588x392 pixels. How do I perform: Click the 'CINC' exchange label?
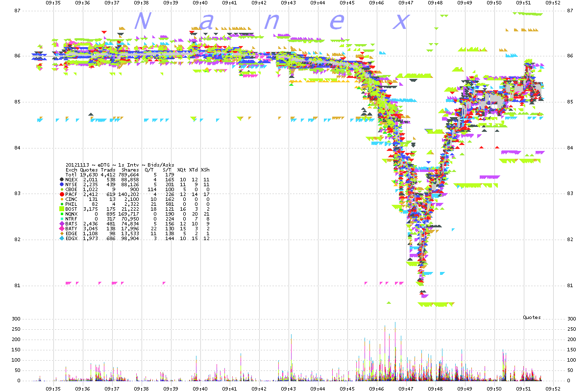coord(72,200)
